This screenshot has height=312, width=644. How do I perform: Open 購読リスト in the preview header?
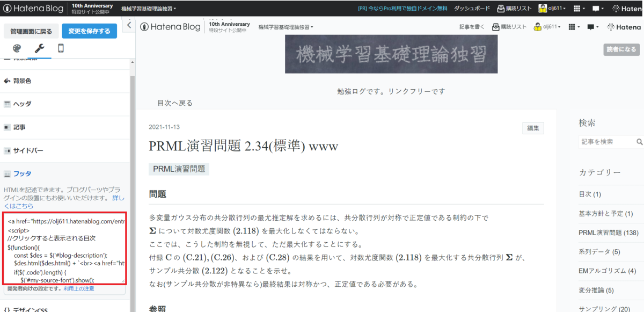point(510,27)
